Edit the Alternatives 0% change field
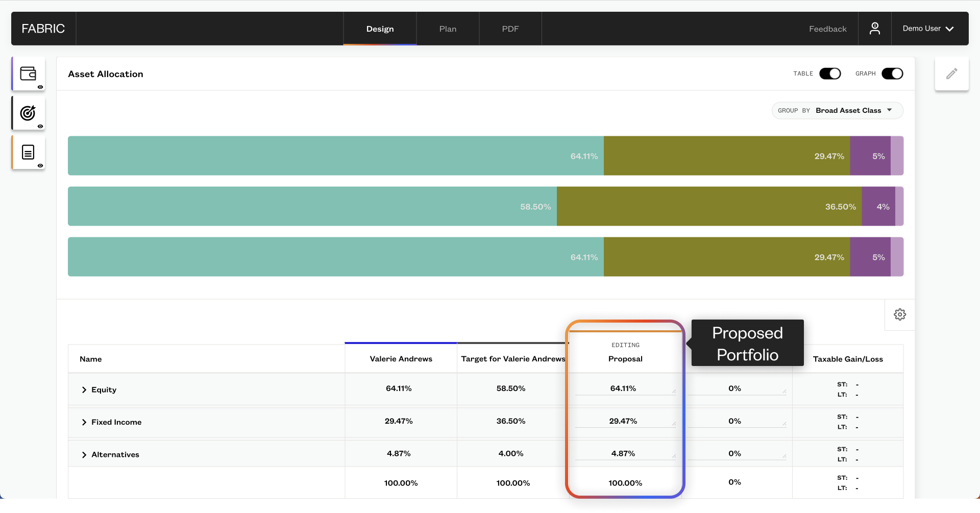This screenshot has height=513, width=980. point(736,454)
